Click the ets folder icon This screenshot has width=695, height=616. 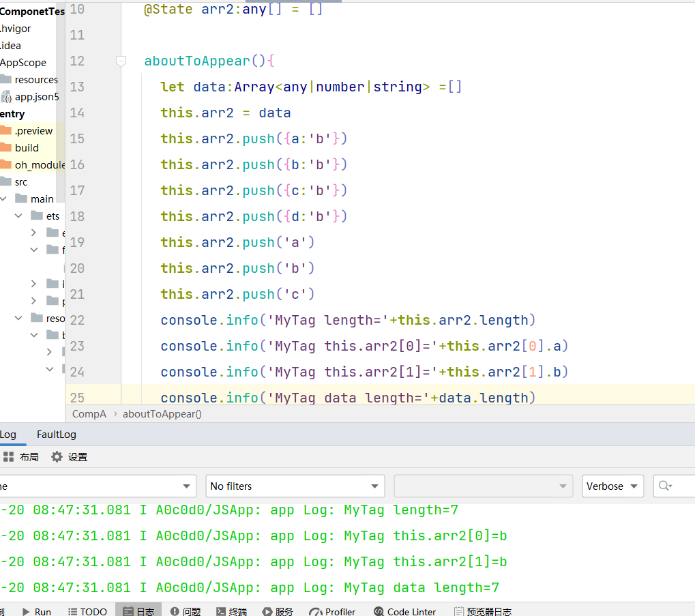coord(37,216)
